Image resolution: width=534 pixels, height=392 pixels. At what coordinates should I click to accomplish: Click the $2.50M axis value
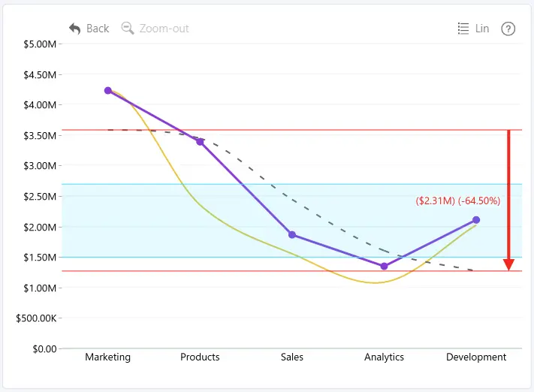click(x=40, y=197)
